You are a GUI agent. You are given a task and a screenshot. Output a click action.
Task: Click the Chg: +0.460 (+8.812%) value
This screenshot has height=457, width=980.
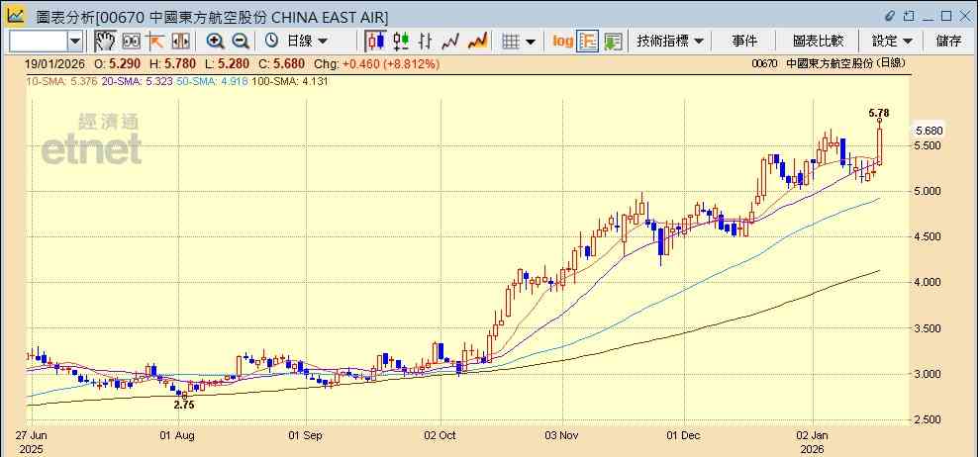coord(376,63)
